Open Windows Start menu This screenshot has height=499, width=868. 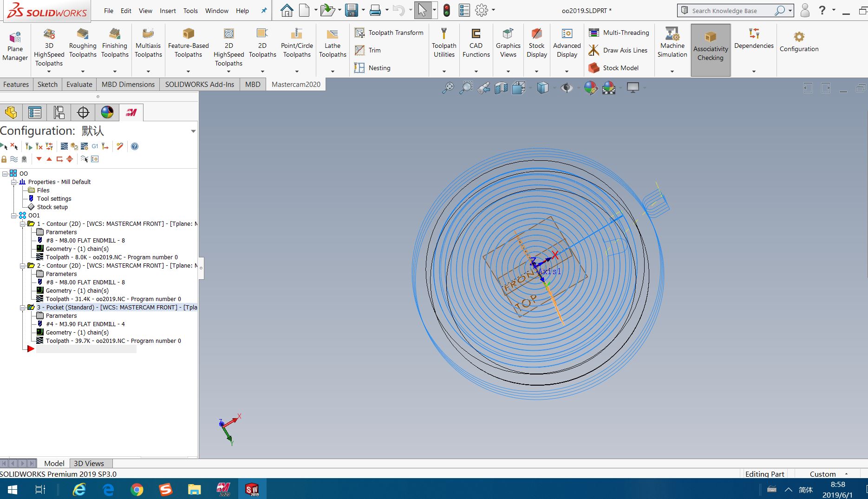pos(13,489)
